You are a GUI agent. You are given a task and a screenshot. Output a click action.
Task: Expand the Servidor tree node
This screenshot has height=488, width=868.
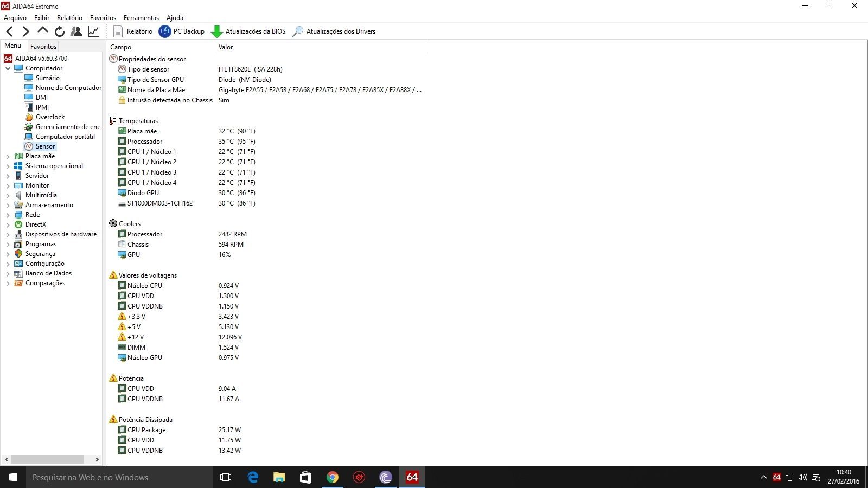click(x=8, y=176)
